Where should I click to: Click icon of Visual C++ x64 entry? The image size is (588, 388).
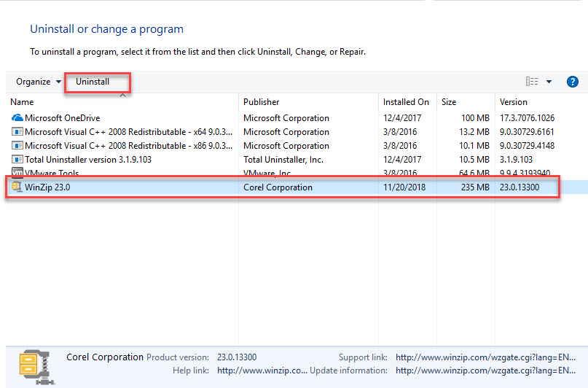tap(17, 132)
